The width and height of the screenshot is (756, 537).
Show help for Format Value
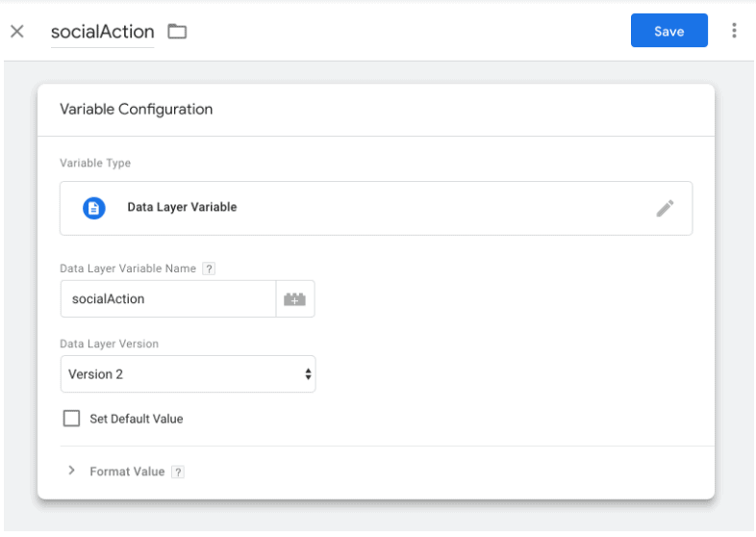(x=178, y=472)
